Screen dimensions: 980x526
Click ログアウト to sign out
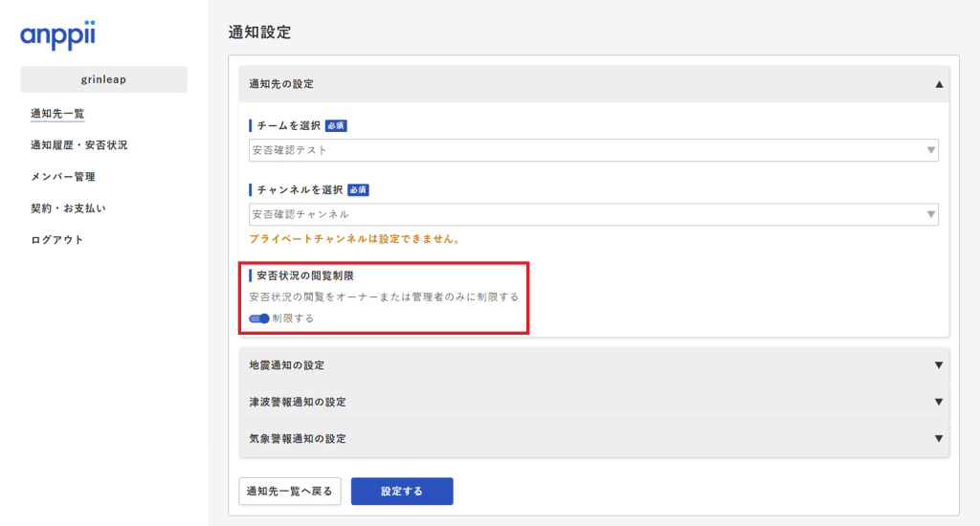tap(56, 239)
